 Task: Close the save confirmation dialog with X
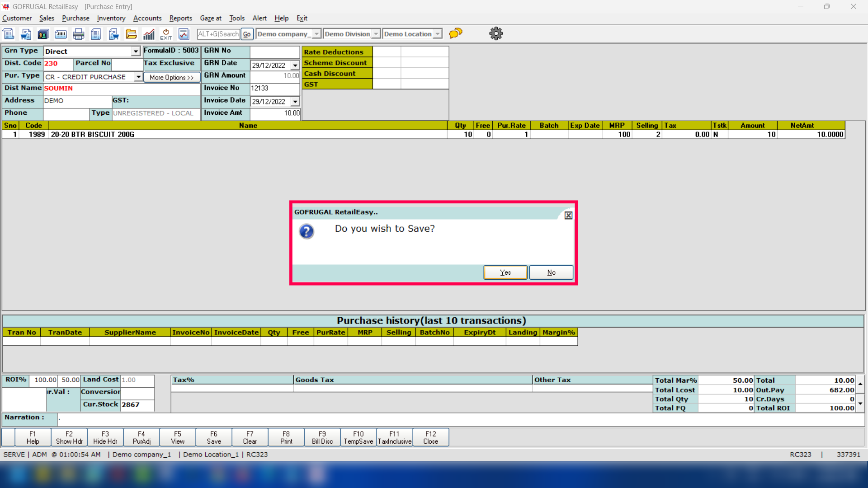568,216
